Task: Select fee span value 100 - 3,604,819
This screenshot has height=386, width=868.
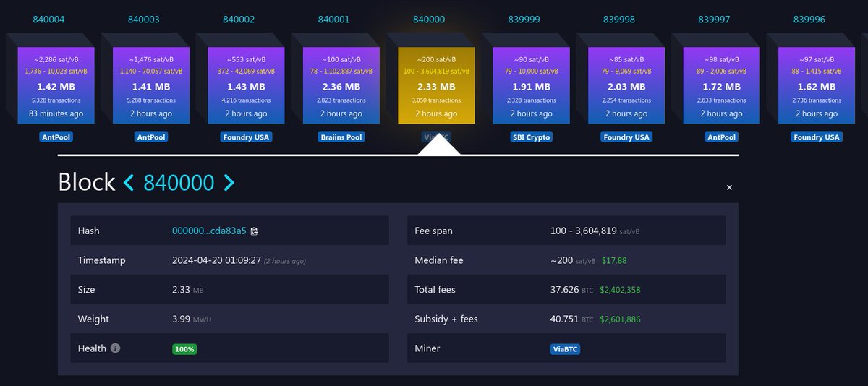Action: 583,231
